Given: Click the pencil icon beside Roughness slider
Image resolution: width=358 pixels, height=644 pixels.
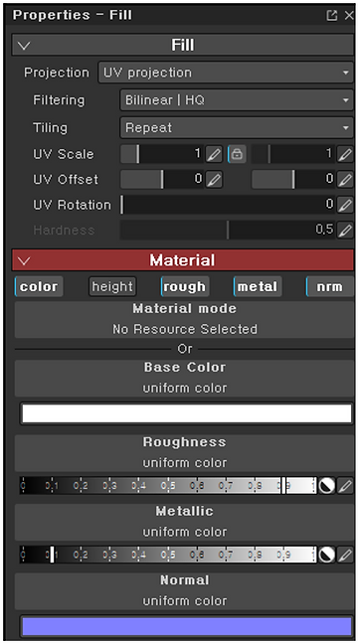Looking at the screenshot, I should (345, 485).
